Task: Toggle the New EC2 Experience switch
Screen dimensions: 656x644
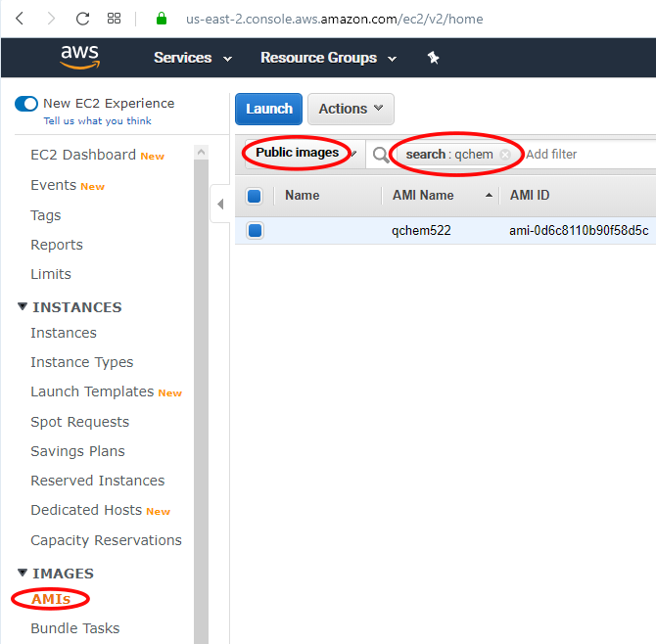Action: [26, 104]
